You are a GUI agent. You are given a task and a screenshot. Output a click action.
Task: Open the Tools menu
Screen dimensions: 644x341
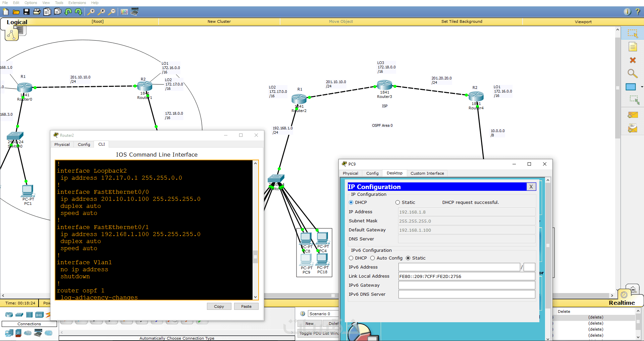(59, 3)
